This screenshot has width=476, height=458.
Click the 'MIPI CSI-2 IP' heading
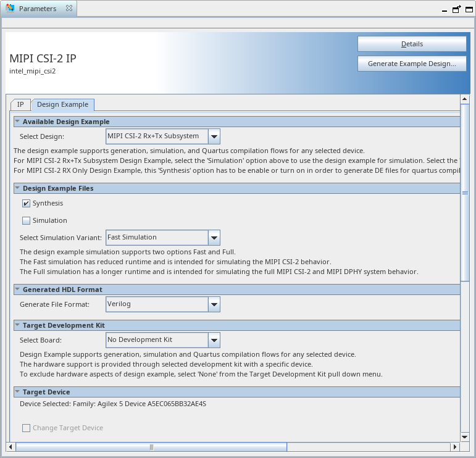[x=43, y=58]
